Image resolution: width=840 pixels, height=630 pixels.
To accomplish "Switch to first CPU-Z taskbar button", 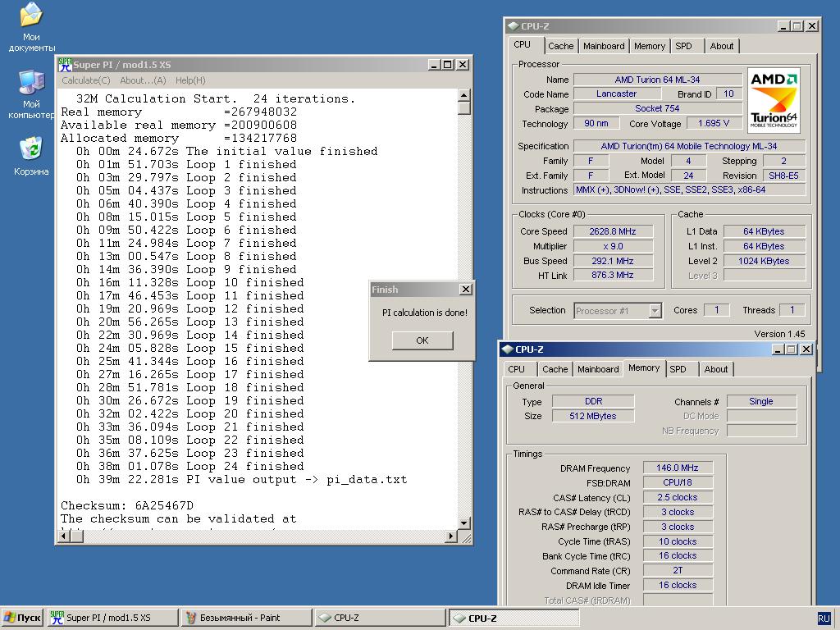I will (380, 618).
